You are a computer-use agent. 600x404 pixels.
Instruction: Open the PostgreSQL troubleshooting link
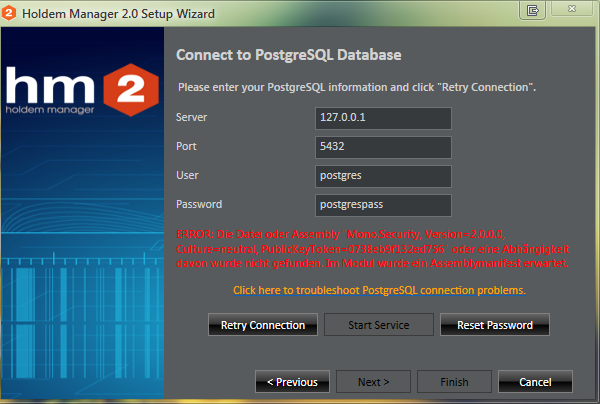pyautogui.click(x=379, y=290)
